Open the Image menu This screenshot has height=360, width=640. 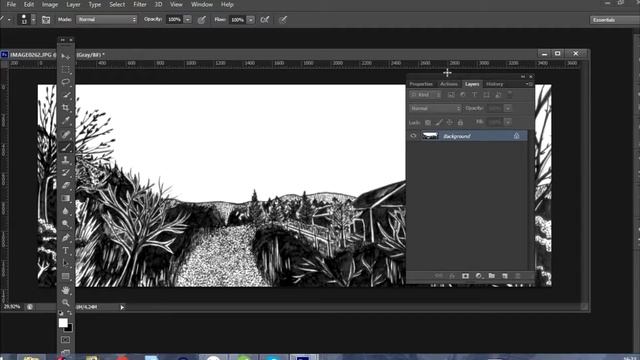[50, 4]
